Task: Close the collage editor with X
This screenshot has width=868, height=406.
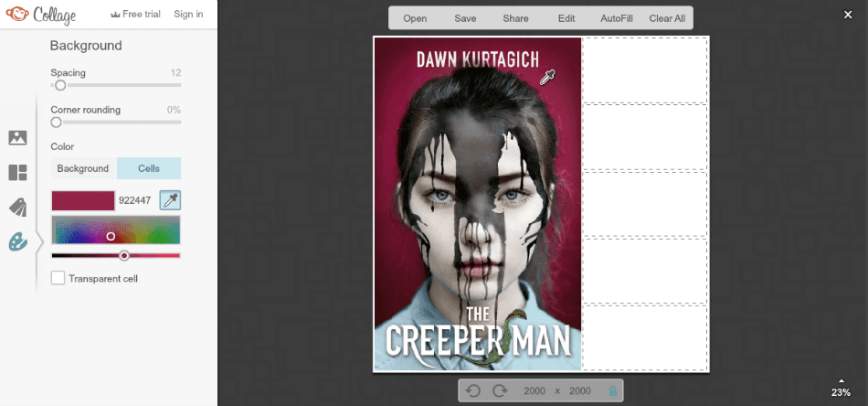Action: [848, 15]
